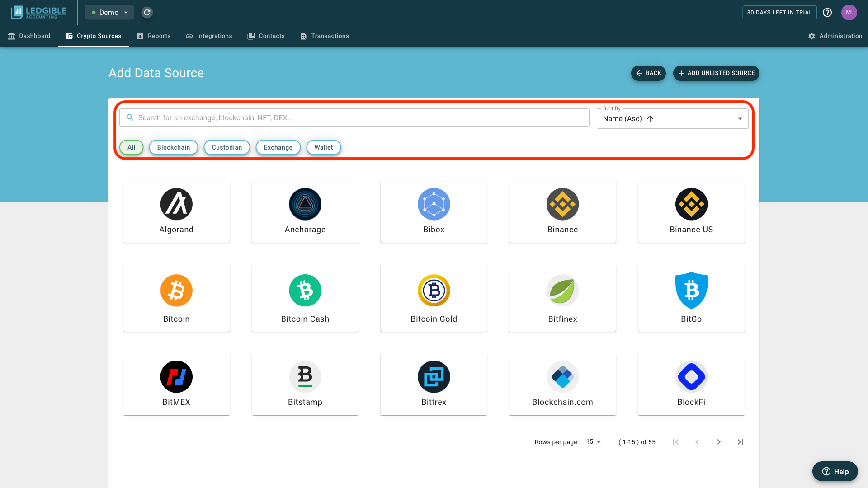Toggle the Exchange filter chip
Screen dimensions: 868x488
point(278,147)
